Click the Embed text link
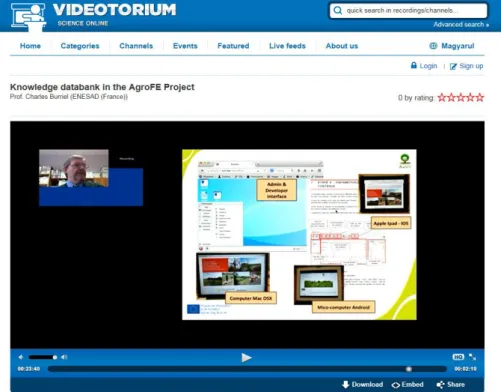 (x=412, y=385)
